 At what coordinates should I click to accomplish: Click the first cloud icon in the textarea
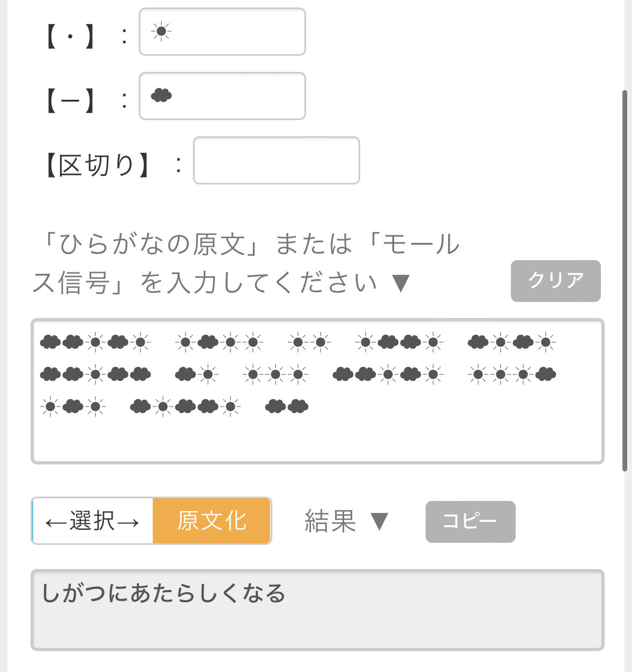pyautogui.click(x=50, y=342)
